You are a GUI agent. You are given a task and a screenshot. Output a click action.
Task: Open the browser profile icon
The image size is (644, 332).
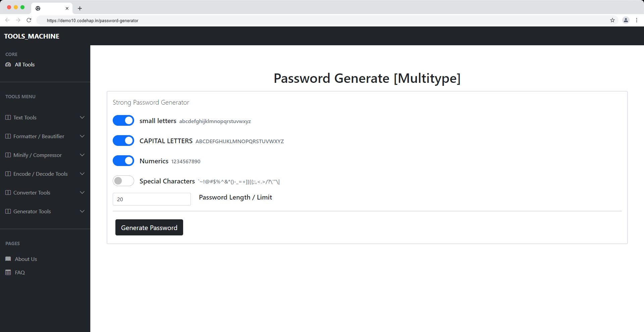tap(626, 20)
